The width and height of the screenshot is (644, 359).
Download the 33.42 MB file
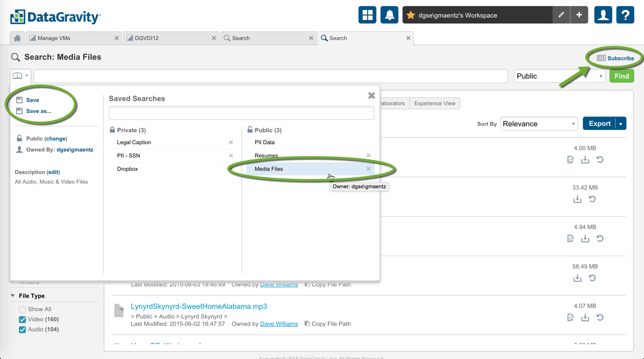(x=577, y=199)
